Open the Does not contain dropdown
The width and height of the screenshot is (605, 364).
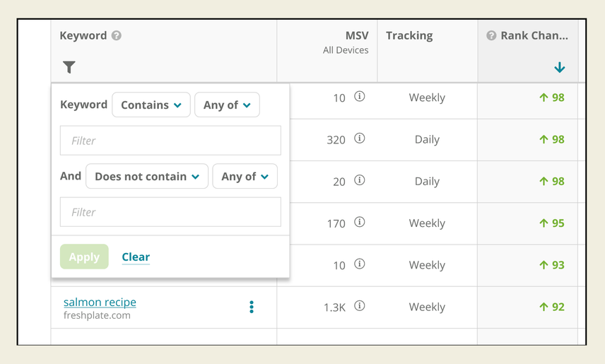coord(147,176)
